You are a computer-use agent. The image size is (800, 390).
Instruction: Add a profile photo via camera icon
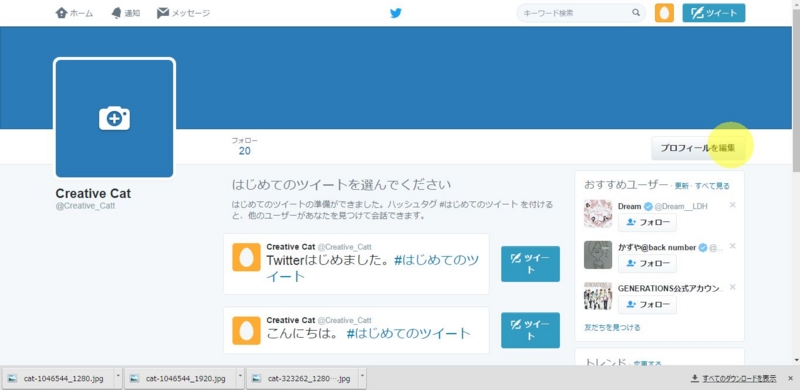click(x=114, y=118)
